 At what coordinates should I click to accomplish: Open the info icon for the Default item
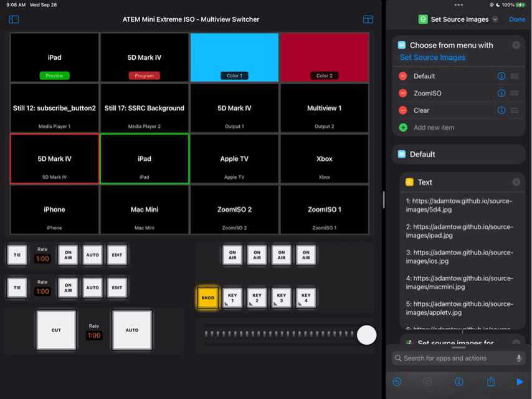501,76
